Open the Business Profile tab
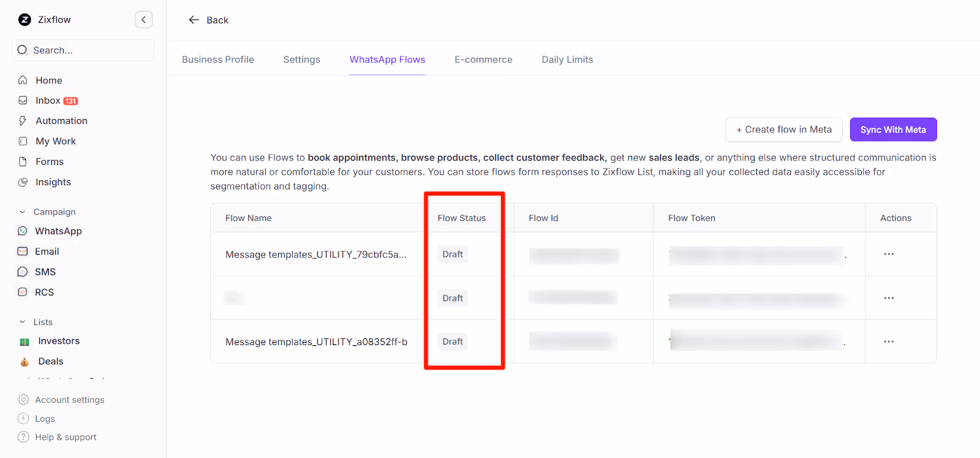The width and height of the screenshot is (980, 458). click(218, 59)
